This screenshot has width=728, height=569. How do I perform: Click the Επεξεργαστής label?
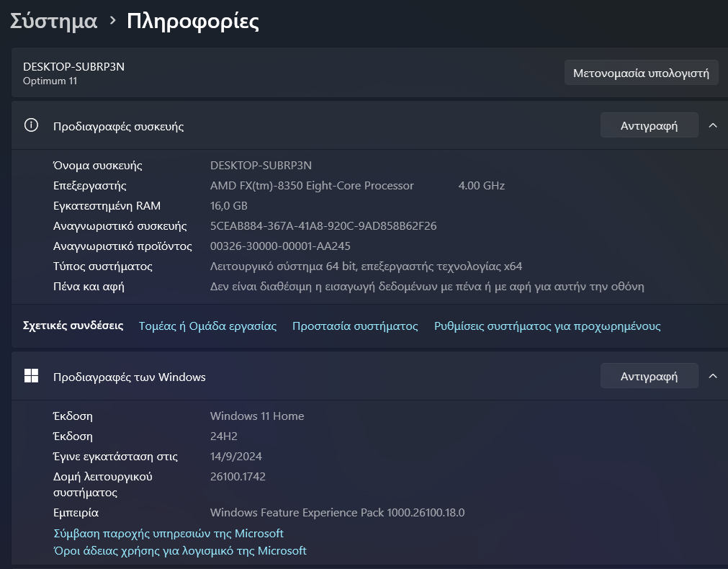[x=89, y=186]
